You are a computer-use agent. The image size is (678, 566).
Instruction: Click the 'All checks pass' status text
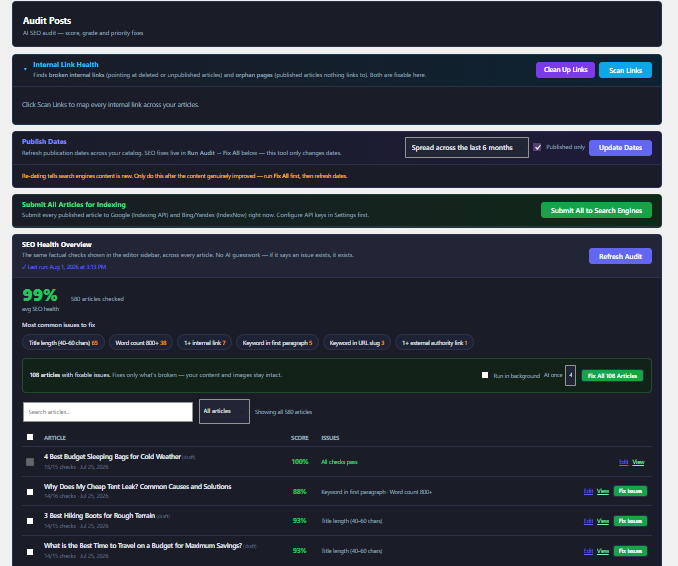click(339, 462)
